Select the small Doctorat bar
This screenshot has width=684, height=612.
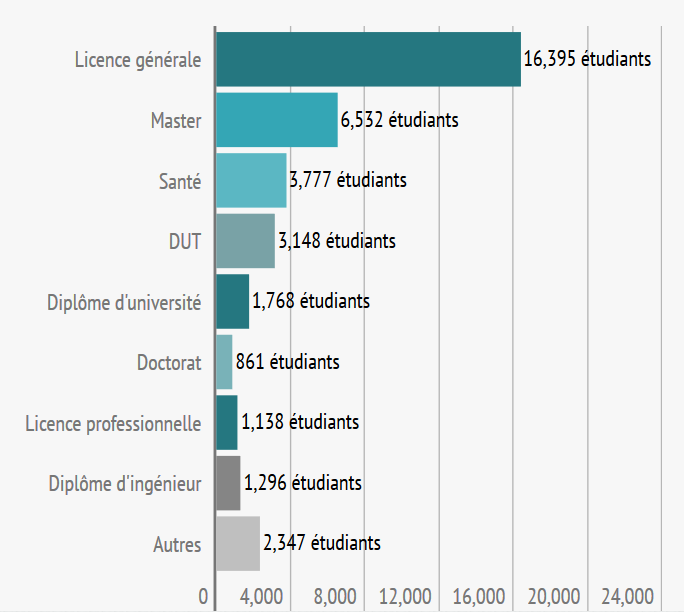(224, 362)
